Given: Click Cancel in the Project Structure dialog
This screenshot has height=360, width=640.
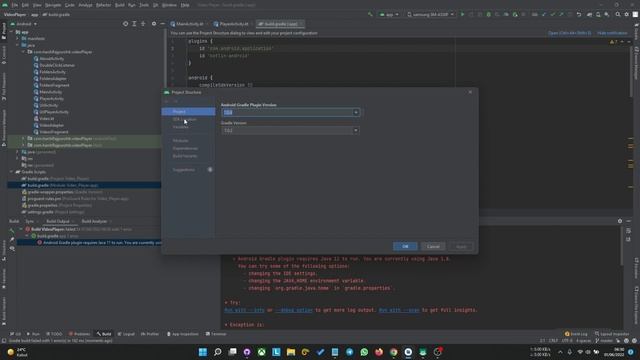Looking at the screenshot, I should click(433, 247).
